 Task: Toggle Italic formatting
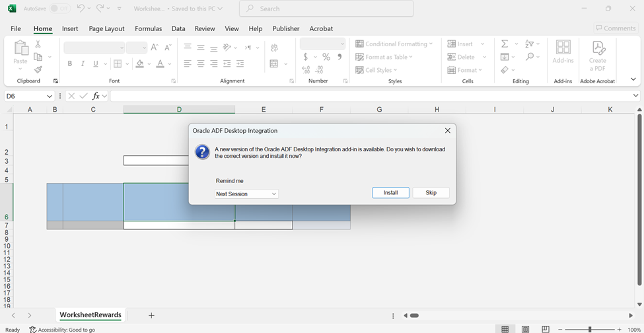click(x=83, y=64)
